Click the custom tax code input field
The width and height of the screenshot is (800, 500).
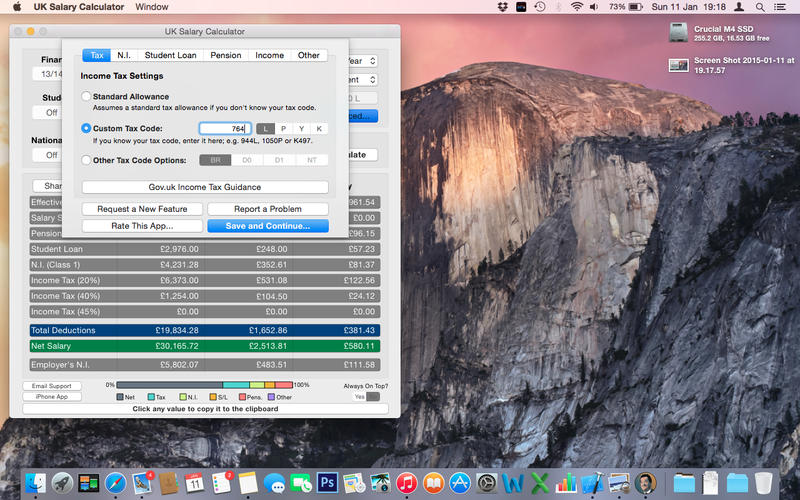coord(224,129)
